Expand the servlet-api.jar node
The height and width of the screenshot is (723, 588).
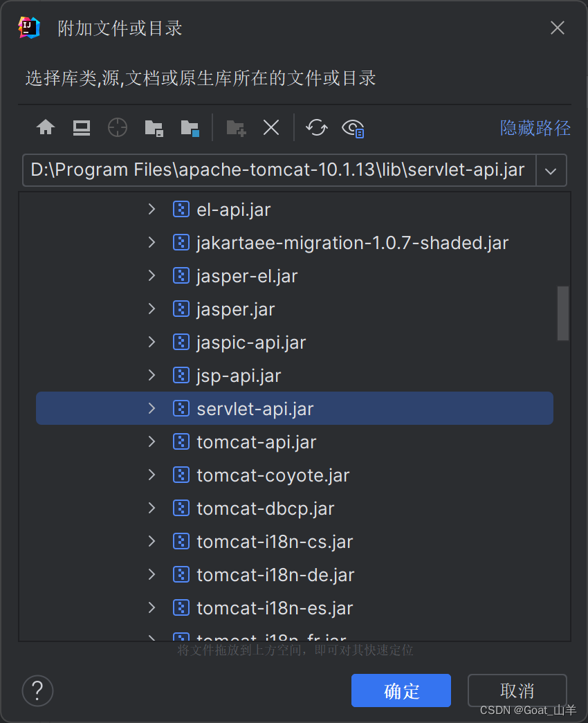[151, 408]
